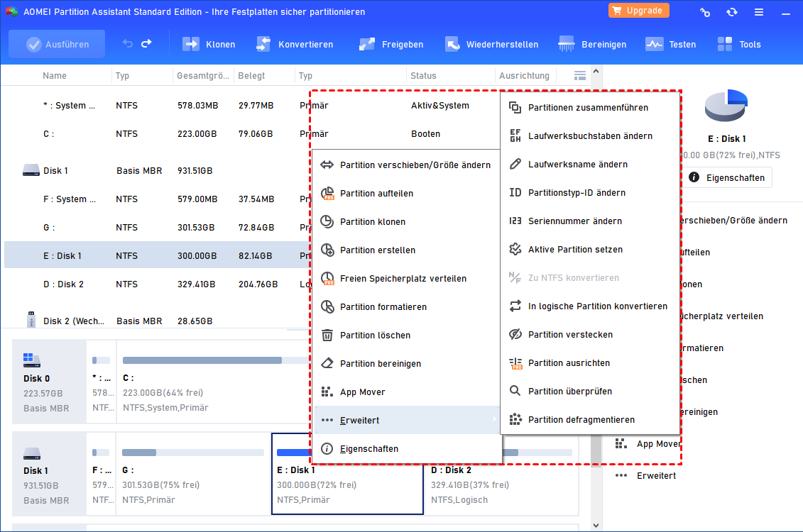Click the refresh icon in title bar
The width and height of the screenshot is (803, 532).
732,12
